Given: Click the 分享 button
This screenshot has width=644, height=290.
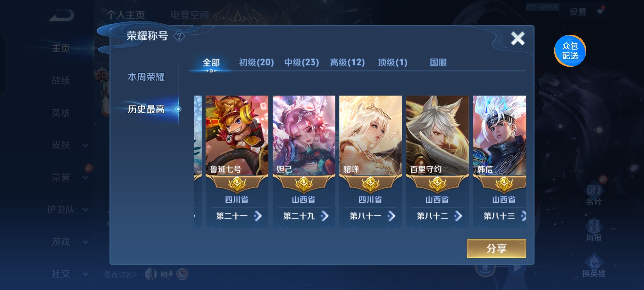Looking at the screenshot, I should coord(496,248).
